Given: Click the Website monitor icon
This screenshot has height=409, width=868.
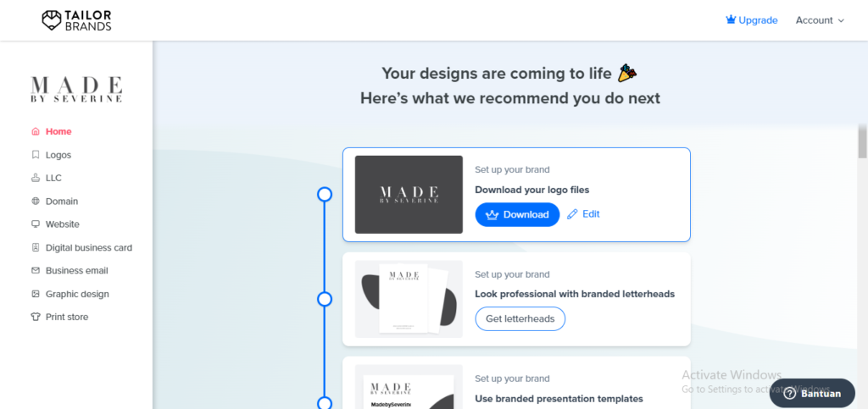Looking at the screenshot, I should 35,224.
